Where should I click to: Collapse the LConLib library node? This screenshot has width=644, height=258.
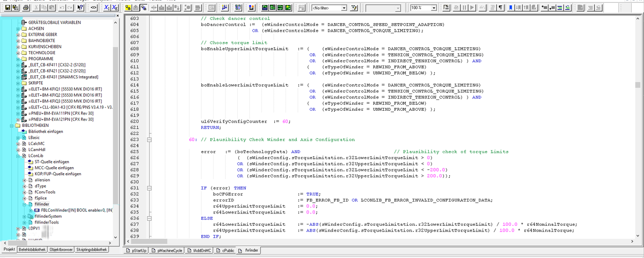(18, 155)
